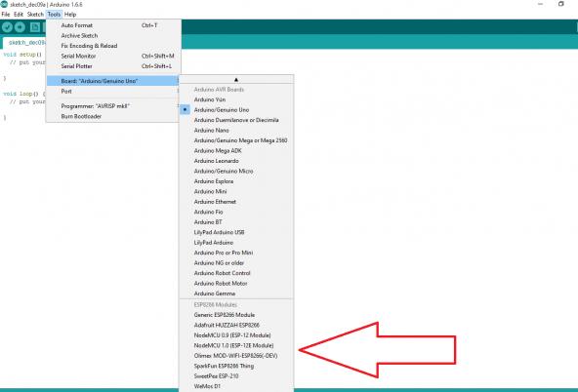Image resolution: width=578 pixels, height=392 pixels.
Task: Minimize the Arduino window
Action: (x=540, y=4)
